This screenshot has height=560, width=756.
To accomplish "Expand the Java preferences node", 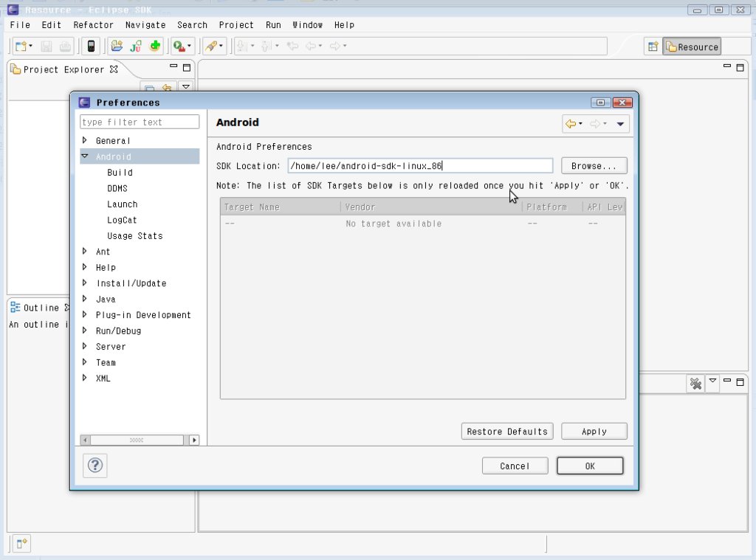I will pos(85,299).
